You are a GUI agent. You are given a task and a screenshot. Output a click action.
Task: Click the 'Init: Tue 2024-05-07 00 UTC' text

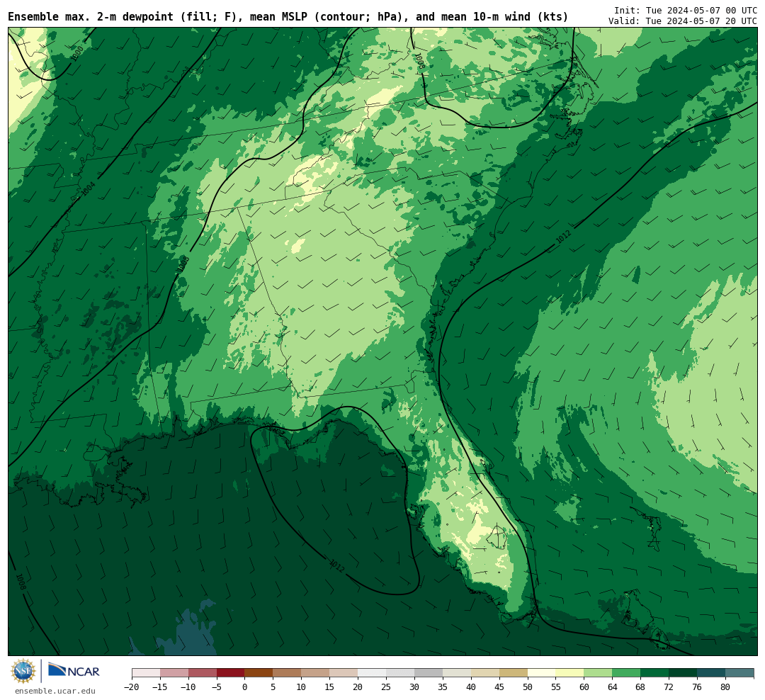686,10
